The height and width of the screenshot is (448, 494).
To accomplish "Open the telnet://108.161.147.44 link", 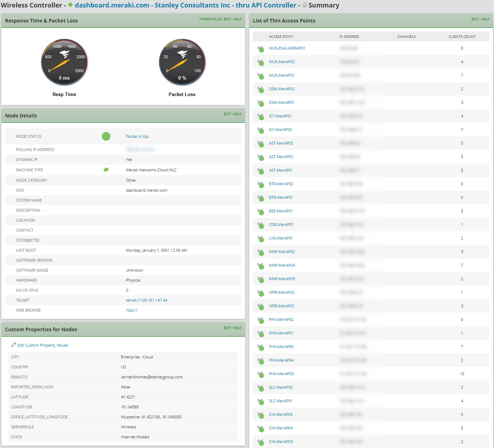I will point(146,300).
